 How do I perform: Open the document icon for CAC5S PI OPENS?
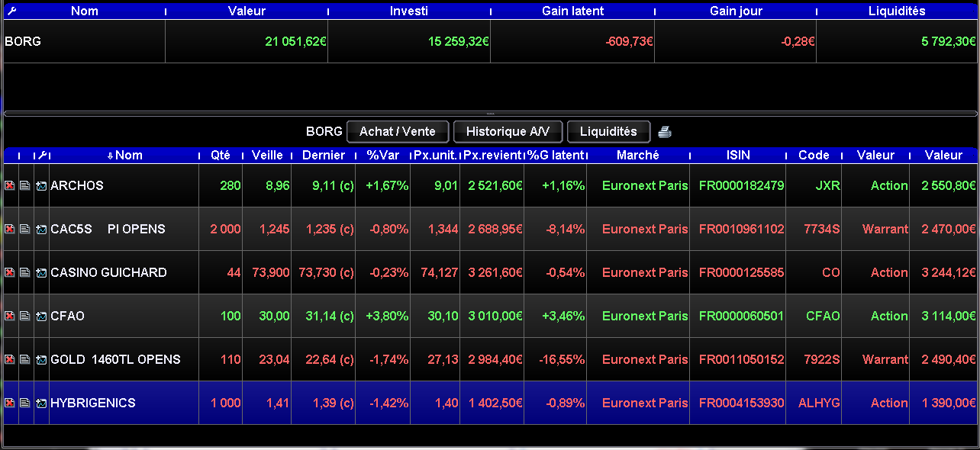25,229
